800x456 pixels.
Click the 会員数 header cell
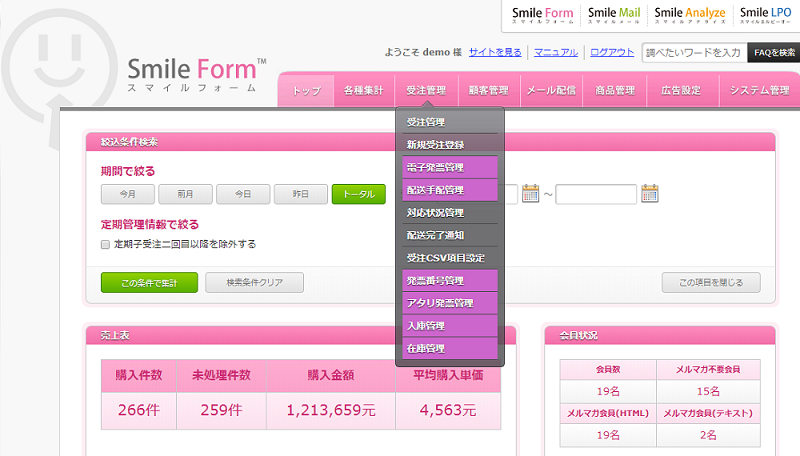608,369
